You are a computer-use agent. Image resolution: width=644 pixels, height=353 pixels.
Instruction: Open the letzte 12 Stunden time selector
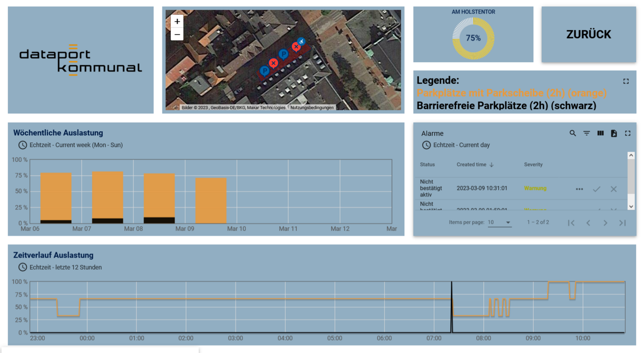60,267
